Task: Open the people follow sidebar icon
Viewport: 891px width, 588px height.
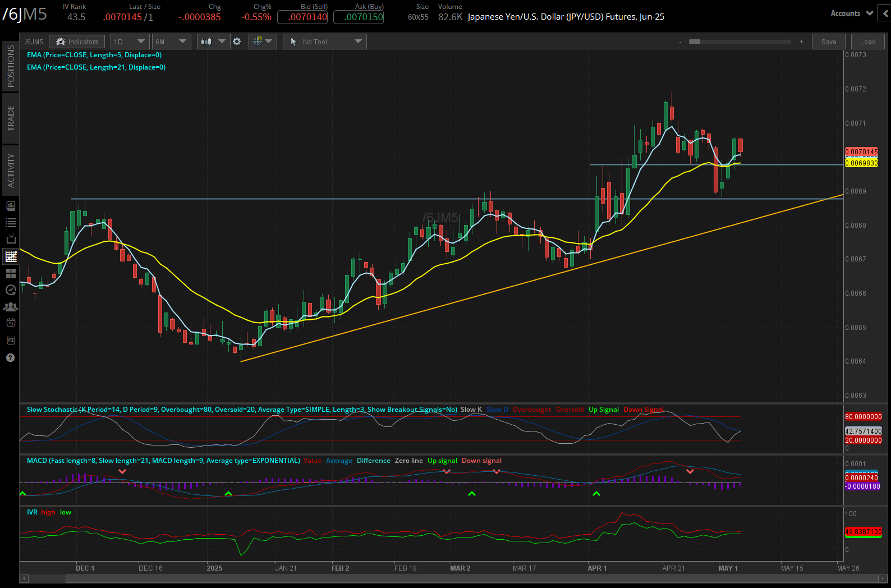Action: click(11, 307)
